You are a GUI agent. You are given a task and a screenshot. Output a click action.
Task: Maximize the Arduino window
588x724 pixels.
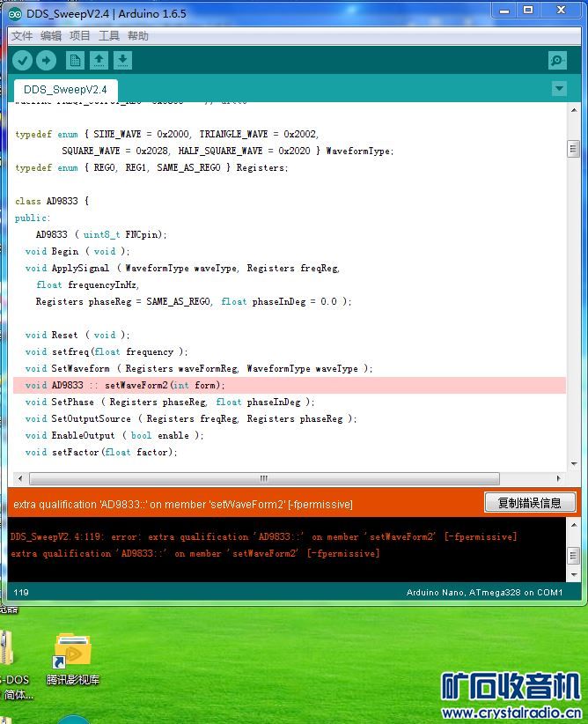pyautogui.click(x=528, y=11)
